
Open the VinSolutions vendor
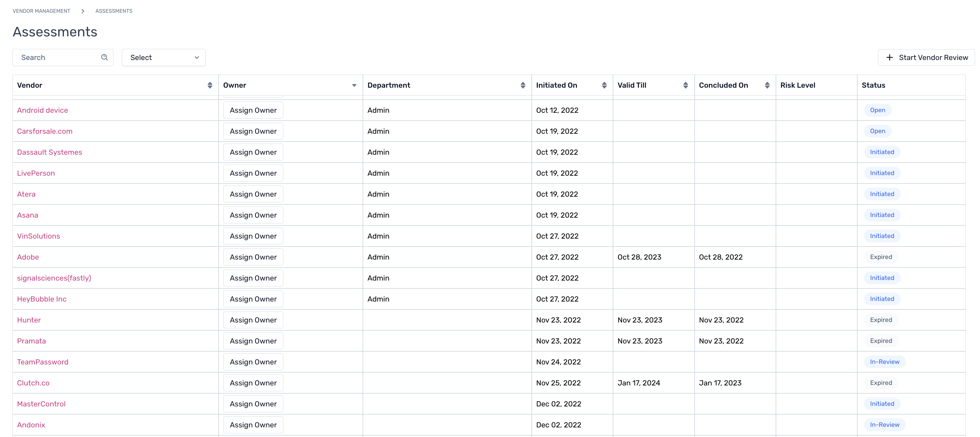tap(38, 236)
